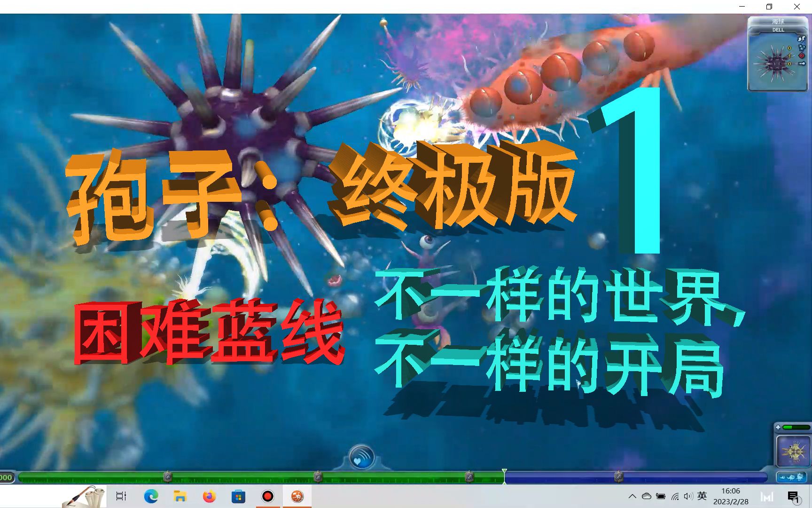Click the evolution history button
Screen dimensions: 812x508
click(792, 477)
